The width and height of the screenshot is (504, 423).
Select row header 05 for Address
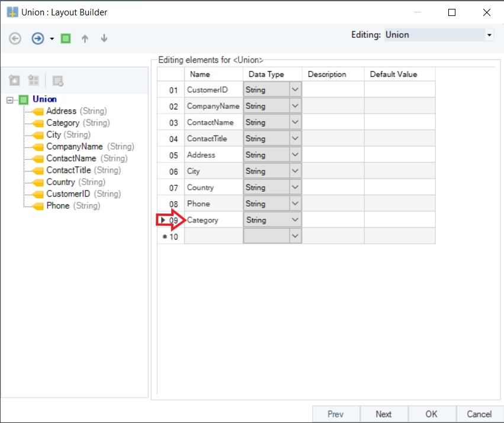(171, 155)
